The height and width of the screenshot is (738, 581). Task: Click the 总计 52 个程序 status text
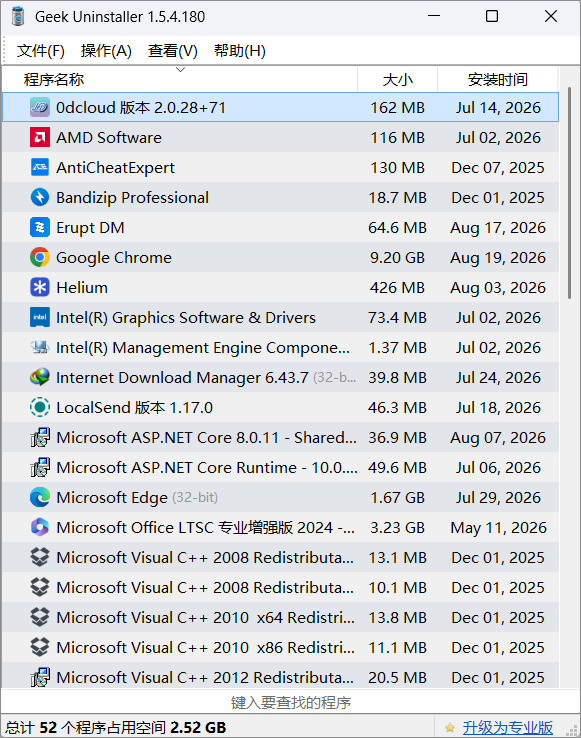(116, 728)
